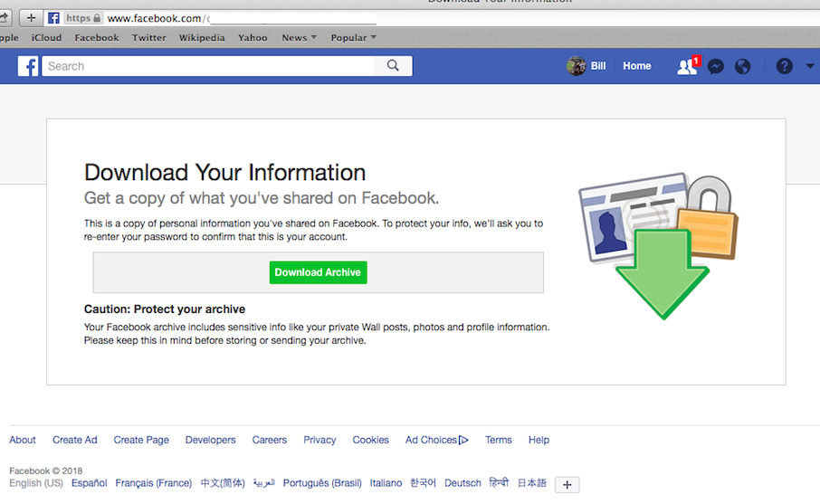Open the Developers footer link
This screenshot has width=820, height=504.
tap(210, 441)
